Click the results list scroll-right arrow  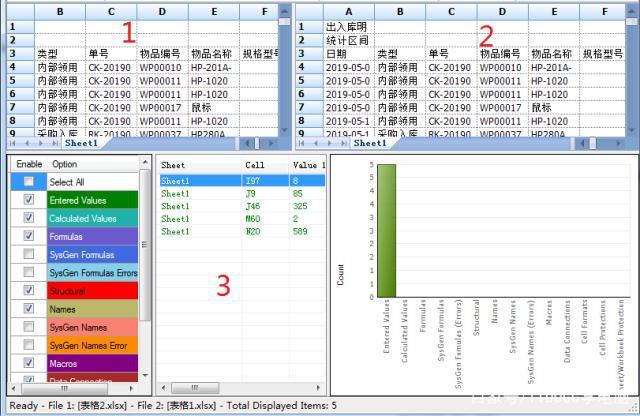(318, 387)
